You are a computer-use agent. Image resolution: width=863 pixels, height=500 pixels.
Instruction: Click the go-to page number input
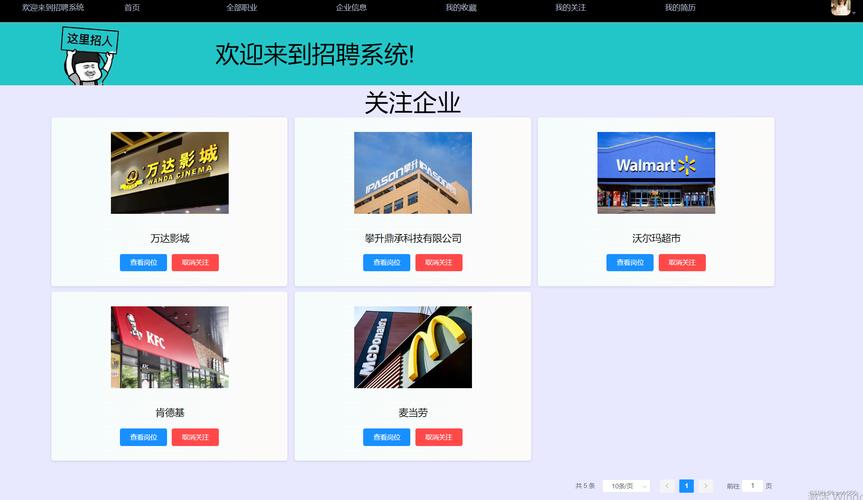pyautogui.click(x=752, y=486)
